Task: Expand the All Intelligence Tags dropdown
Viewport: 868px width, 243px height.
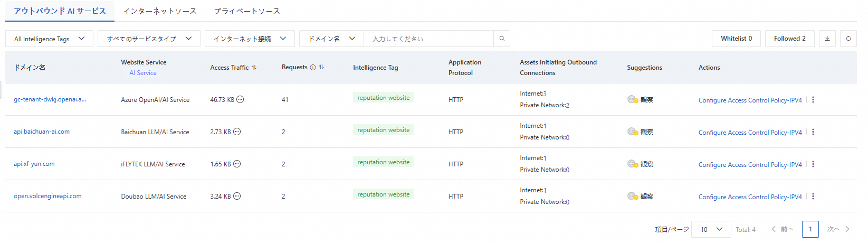Action: (49, 39)
